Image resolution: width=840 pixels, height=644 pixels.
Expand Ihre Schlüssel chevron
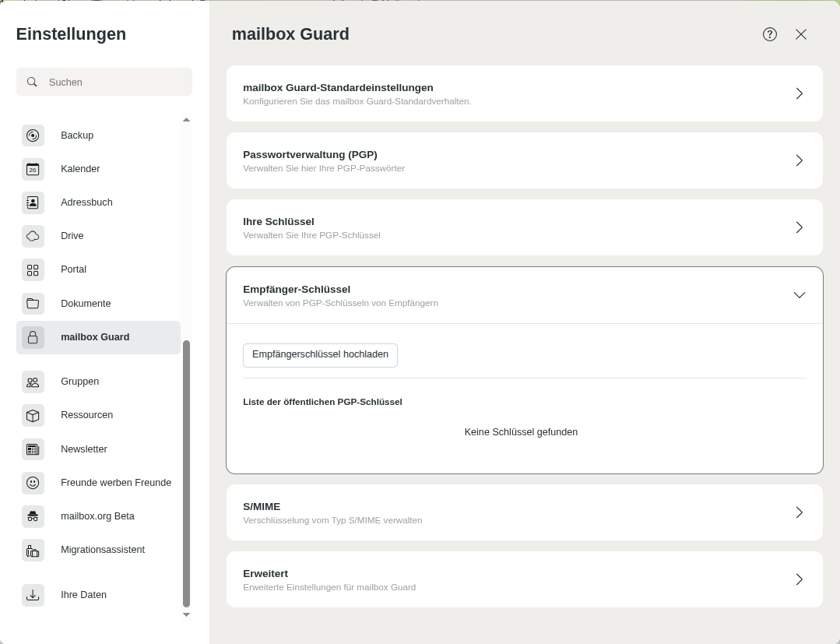(800, 227)
